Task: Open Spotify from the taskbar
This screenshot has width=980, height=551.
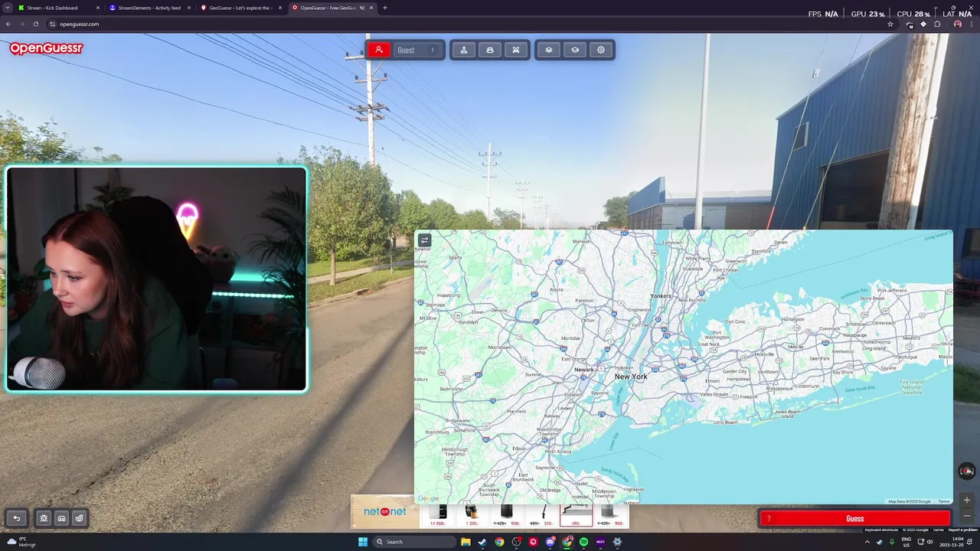Action: point(583,542)
